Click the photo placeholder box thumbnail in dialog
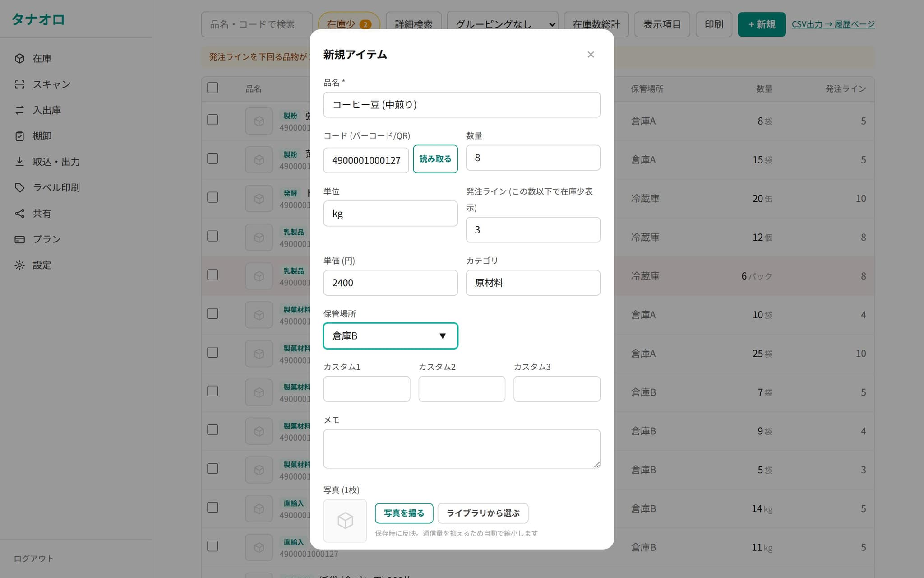This screenshot has height=578, width=924. (x=345, y=521)
